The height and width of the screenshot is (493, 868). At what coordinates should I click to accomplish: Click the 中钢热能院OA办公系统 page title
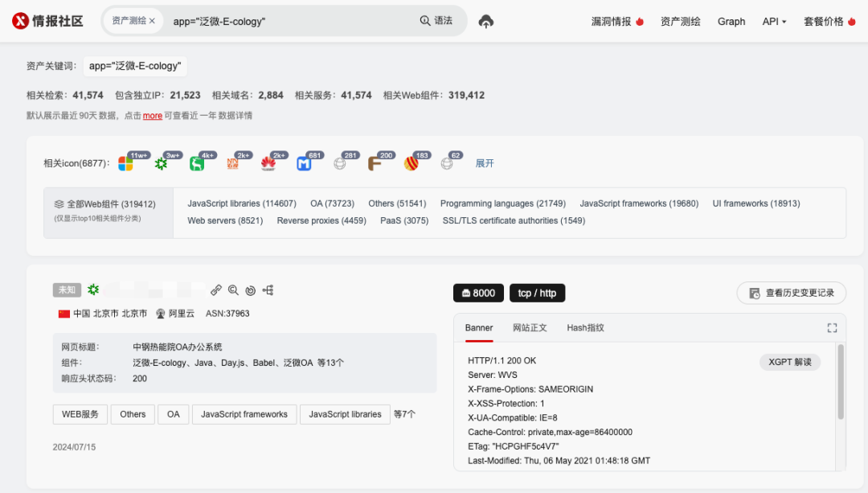click(x=177, y=347)
